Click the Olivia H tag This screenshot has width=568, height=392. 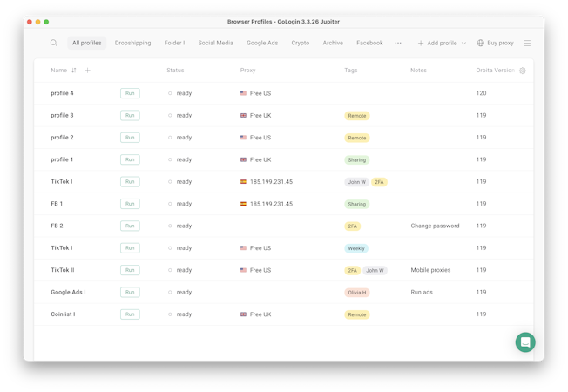click(357, 293)
